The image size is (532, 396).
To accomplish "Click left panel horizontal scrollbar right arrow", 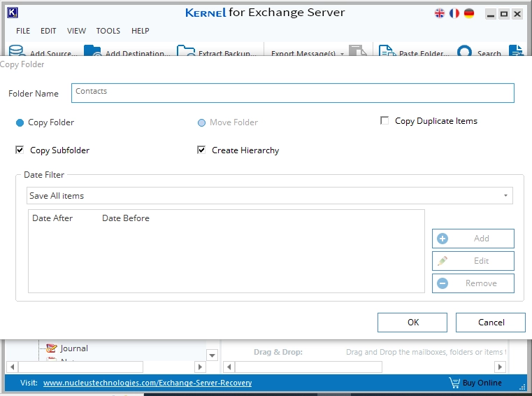I will 200,367.
